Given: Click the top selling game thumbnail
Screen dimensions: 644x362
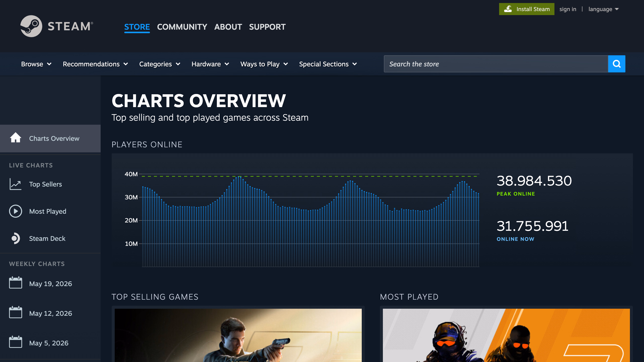Looking at the screenshot, I should pyautogui.click(x=238, y=335).
